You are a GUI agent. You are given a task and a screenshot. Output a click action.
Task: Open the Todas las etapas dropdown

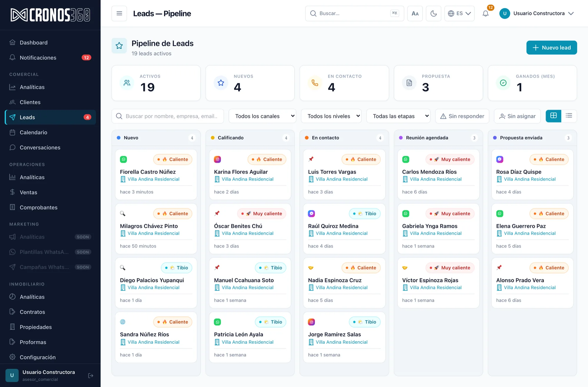pyautogui.click(x=398, y=116)
